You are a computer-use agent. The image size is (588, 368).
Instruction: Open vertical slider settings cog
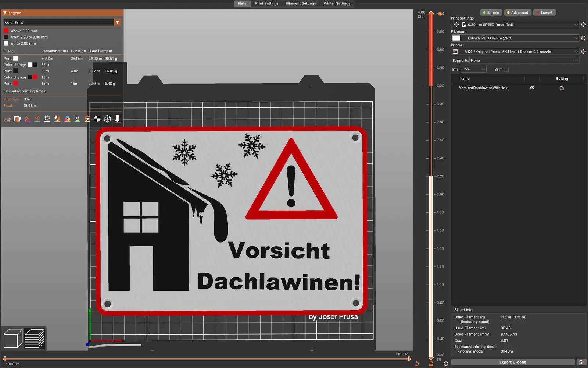point(446,364)
